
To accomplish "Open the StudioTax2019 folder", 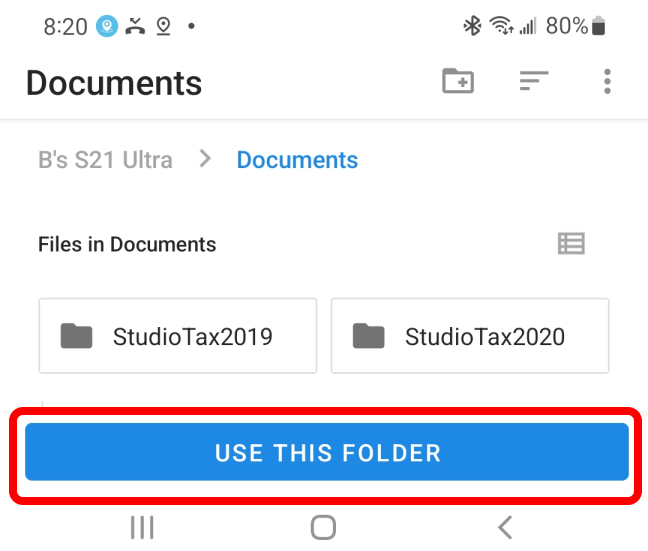I will tap(178, 336).
